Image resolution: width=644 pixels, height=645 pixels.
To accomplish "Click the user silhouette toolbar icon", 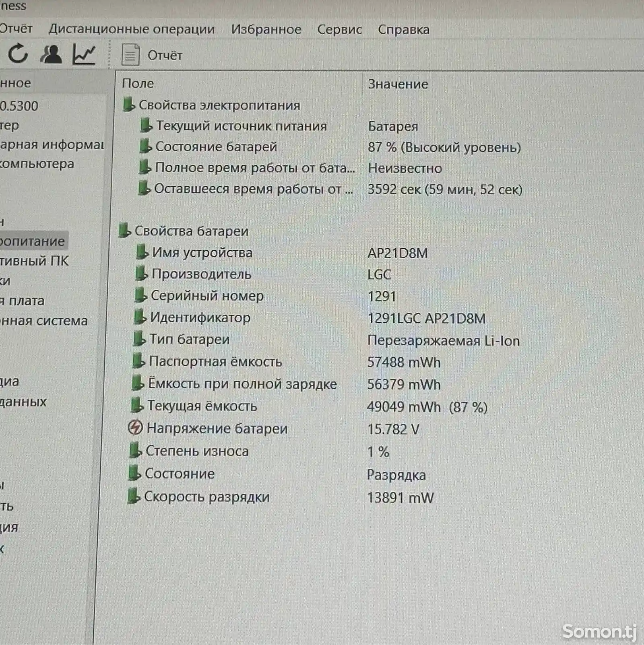I will coord(51,54).
